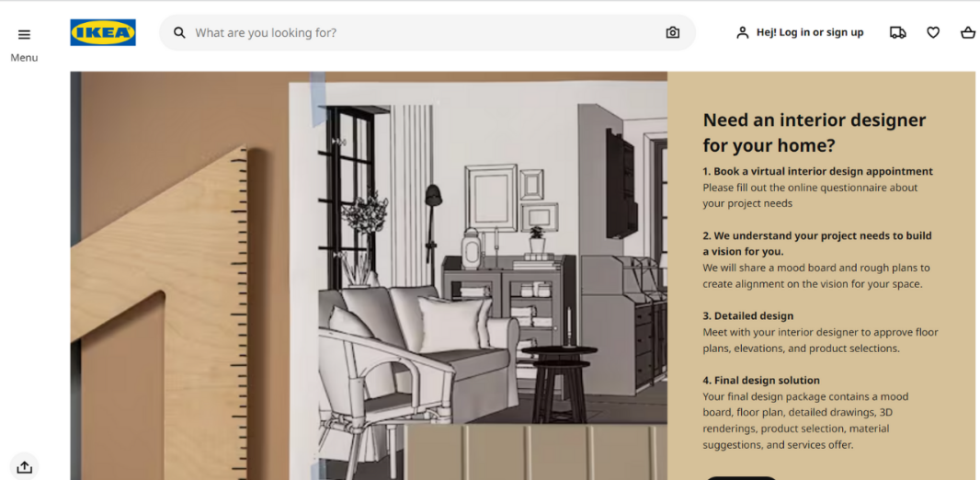Open camera visual search icon
The image size is (980, 480).
click(x=673, y=32)
